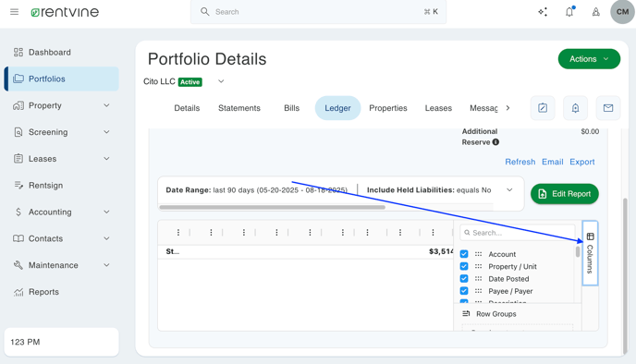Click the Contacts book icon
The image size is (636, 364).
(x=18, y=238)
